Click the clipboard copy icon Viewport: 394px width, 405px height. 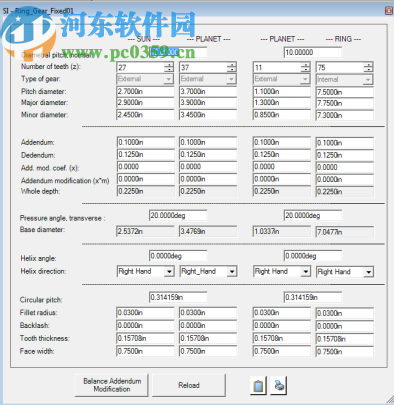pyautogui.click(x=258, y=386)
